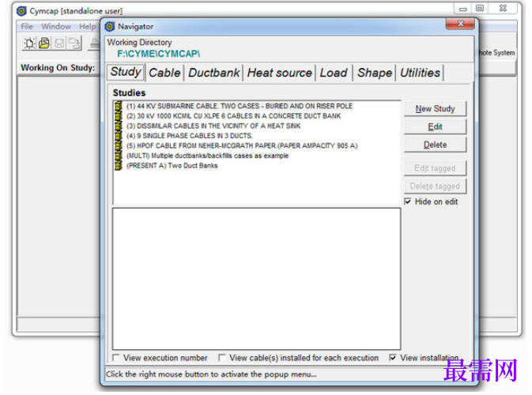Viewport: 532px width, 395px height.
Task: Click the New study icon in main toolbar
Action: pos(29,43)
